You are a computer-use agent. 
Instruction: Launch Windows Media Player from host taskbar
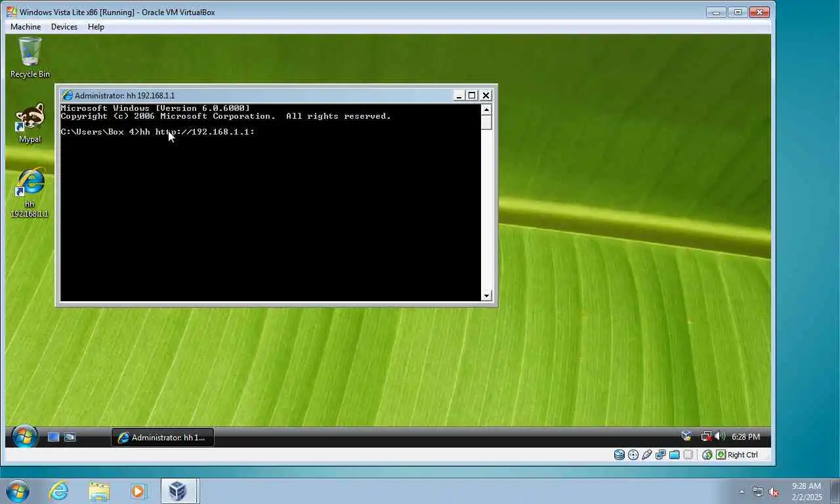pyautogui.click(x=138, y=491)
